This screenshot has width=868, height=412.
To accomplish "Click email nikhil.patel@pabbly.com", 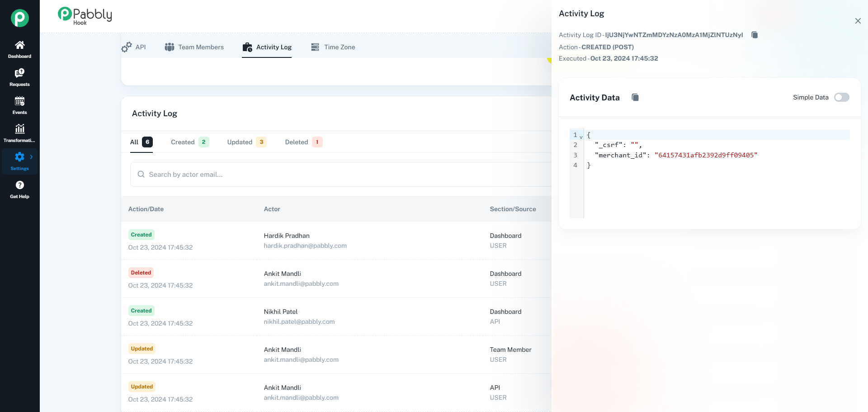I will tap(299, 322).
